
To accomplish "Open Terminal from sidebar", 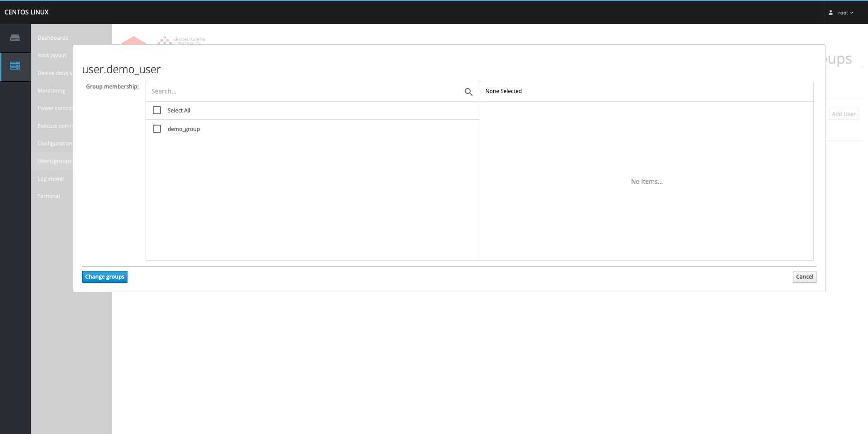I will click(x=48, y=196).
